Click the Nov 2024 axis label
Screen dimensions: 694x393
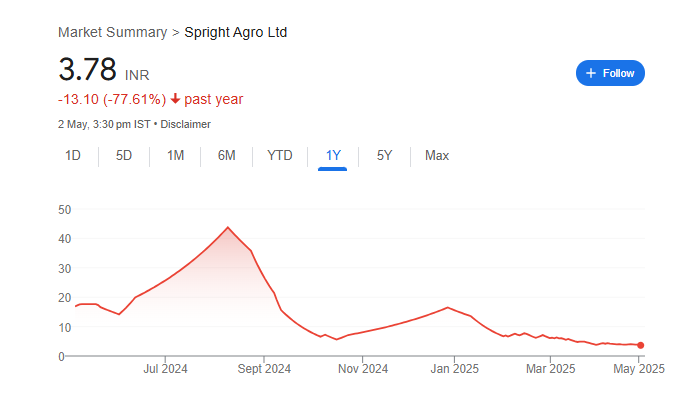pyautogui.click(x=363, y=369)
